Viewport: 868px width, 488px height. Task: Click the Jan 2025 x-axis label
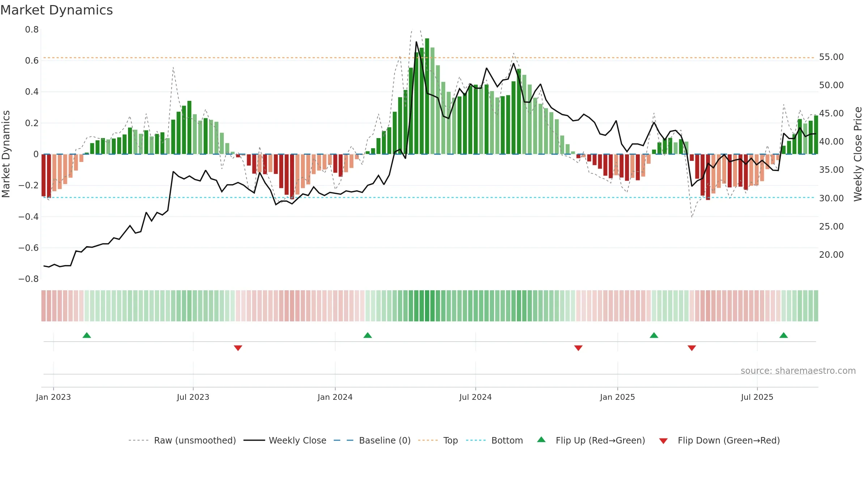pos(618,397)
